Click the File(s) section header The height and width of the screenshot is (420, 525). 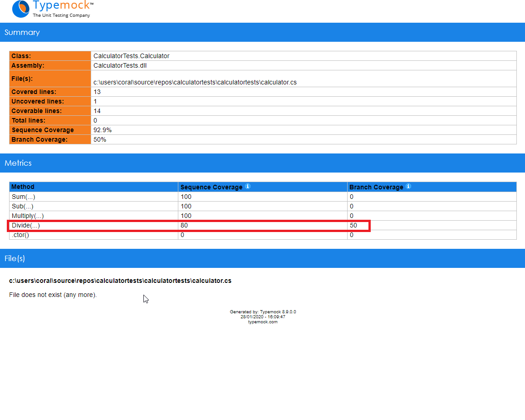(262, 258)
